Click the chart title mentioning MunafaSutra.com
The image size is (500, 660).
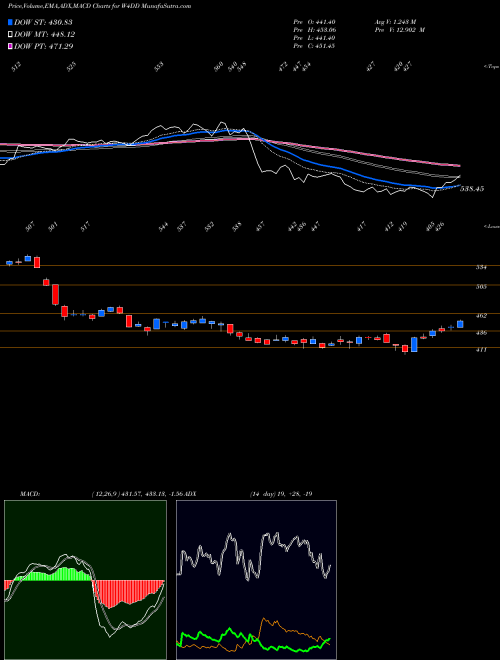99,6
